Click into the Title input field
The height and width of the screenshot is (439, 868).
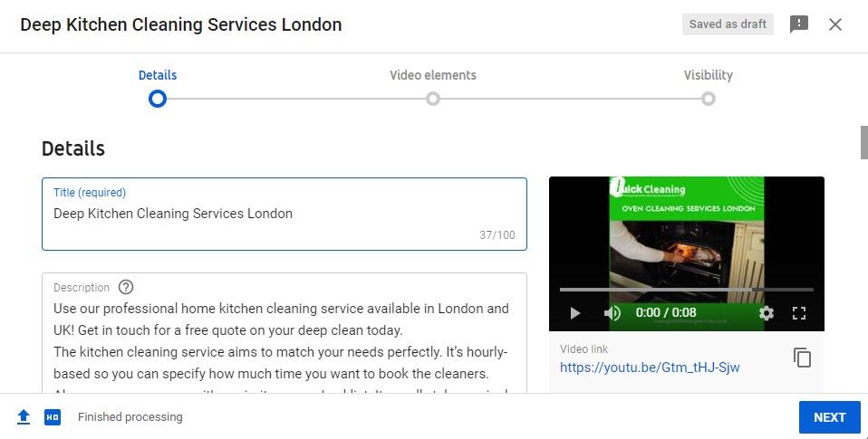(284, 214)
